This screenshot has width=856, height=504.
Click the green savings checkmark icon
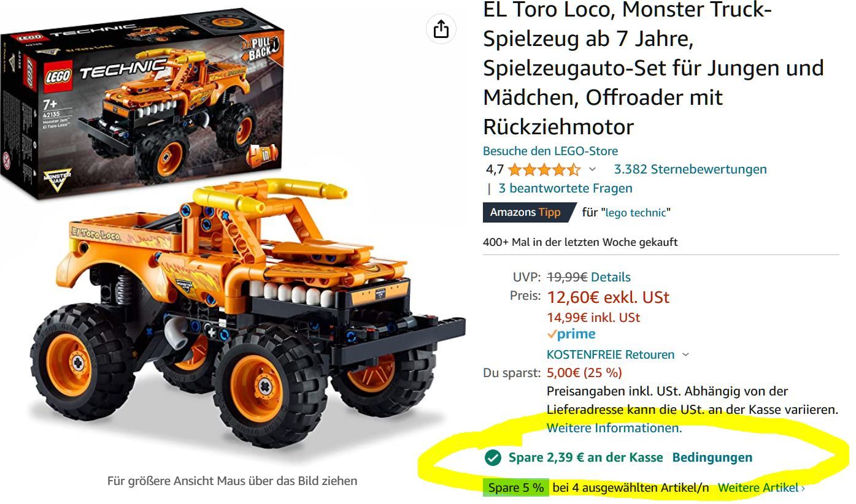pos(492,457)
